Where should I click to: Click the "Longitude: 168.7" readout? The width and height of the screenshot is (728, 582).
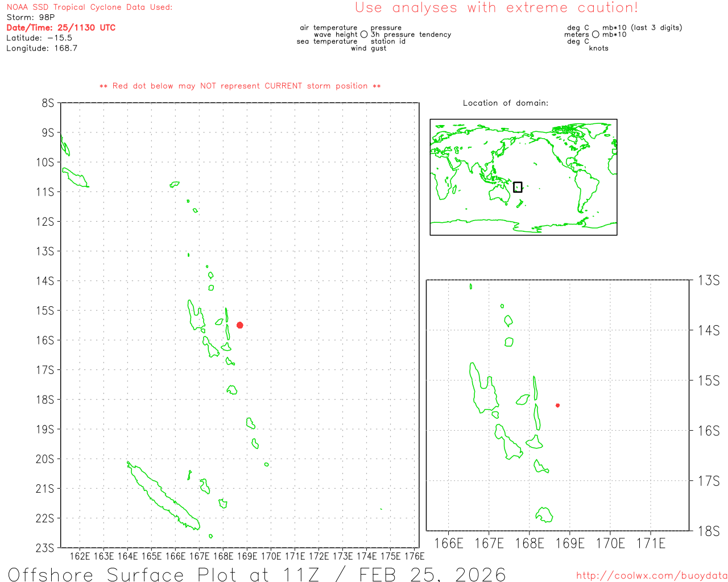[x=42, y=48]
